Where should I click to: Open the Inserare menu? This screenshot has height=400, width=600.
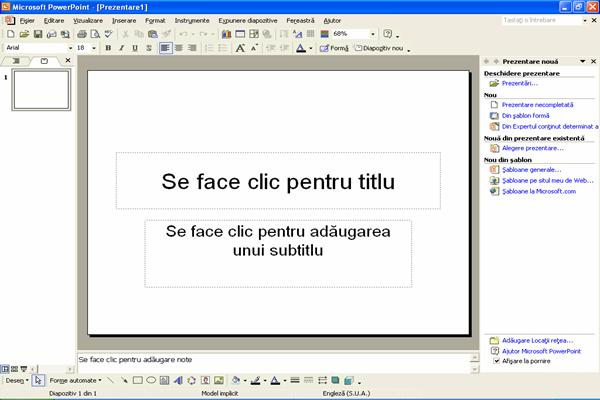[124, 20]
